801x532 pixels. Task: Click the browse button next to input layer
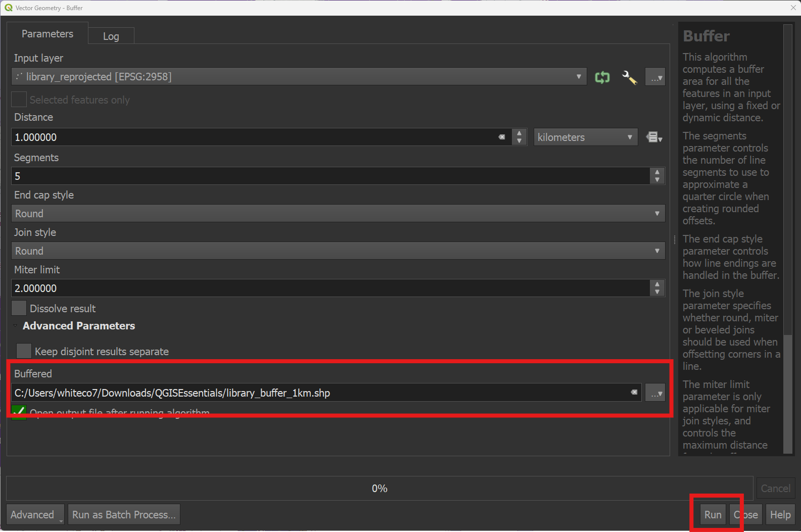click(x=655, y=77)
